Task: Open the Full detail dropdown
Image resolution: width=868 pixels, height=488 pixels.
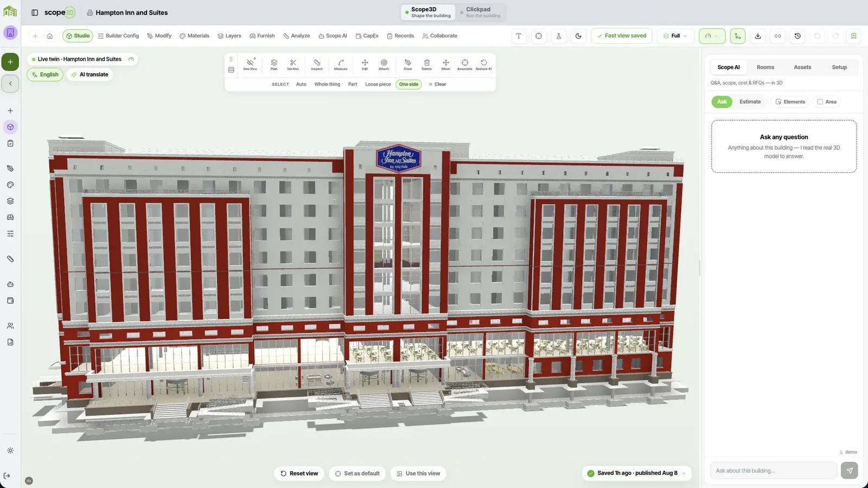Action: tap(675, 36)
